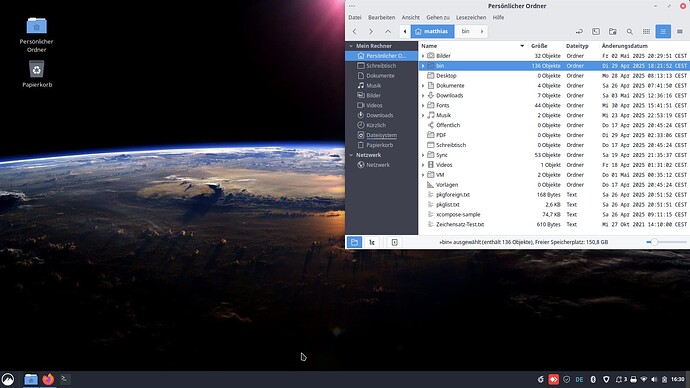Expand the Sync folder row
690x388 pixels.
(423, 155)
